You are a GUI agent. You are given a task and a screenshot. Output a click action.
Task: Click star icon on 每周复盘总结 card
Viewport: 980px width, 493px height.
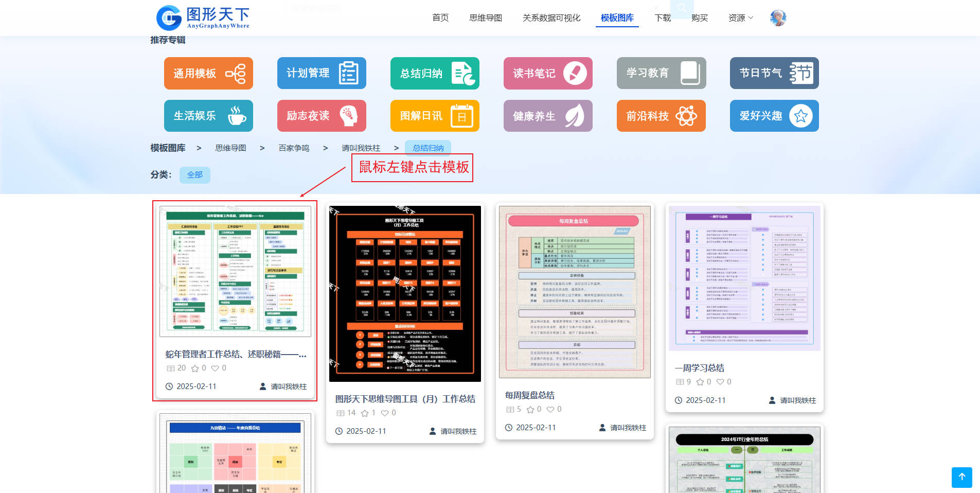click(x=530, y=410)
